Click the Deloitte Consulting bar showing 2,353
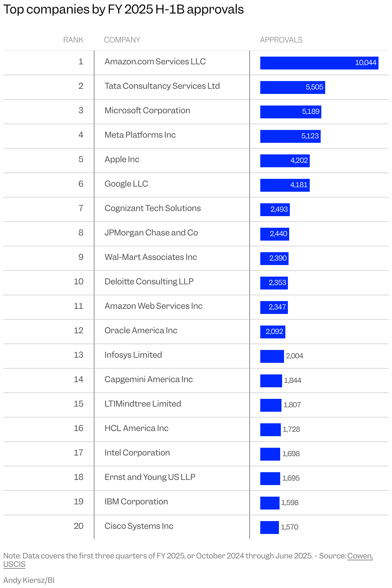The image size is (392, 588). tap(274, 283)
